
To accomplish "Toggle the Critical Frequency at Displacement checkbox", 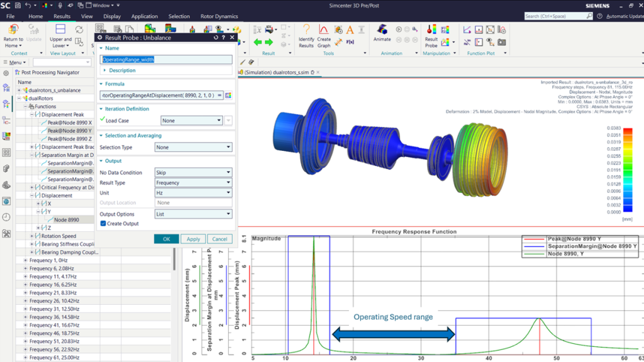I will pyautogui.click(x=38, y=187).
